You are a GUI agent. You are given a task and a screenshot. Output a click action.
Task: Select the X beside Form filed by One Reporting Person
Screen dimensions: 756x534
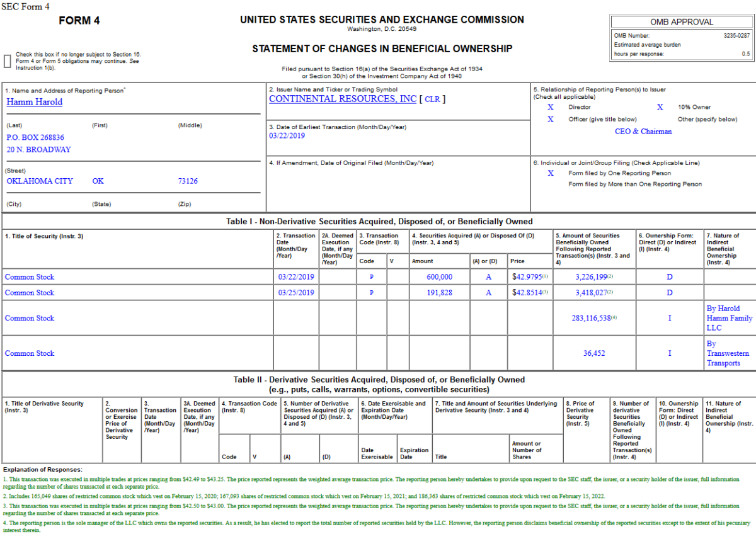pyautogui.click(x=551, y=173)
